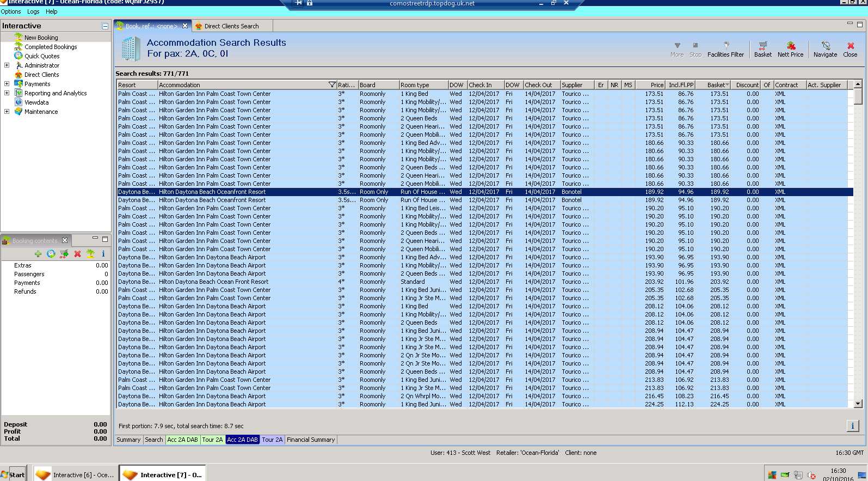The image size is (868, 481).
Task: Switch to the Search tab
Action: [x=154, y=440]
